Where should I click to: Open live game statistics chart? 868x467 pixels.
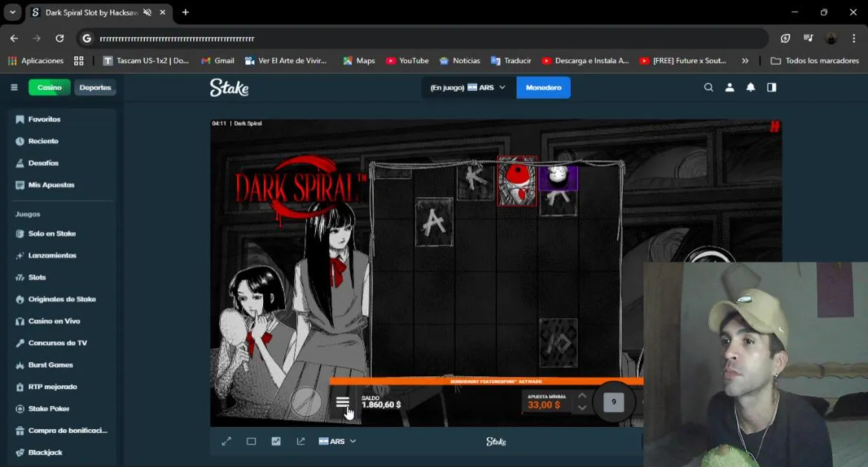pyautogui.click(x=276, y=441)
